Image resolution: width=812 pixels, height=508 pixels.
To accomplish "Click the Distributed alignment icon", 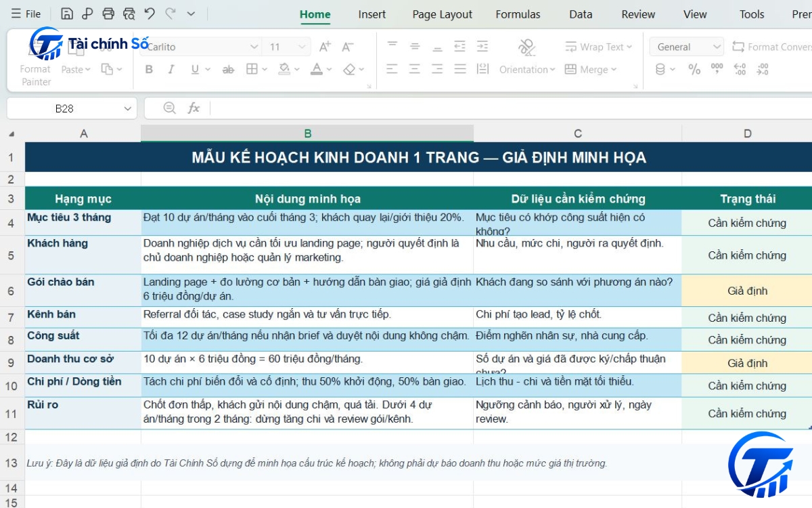I will pos(482,69).
